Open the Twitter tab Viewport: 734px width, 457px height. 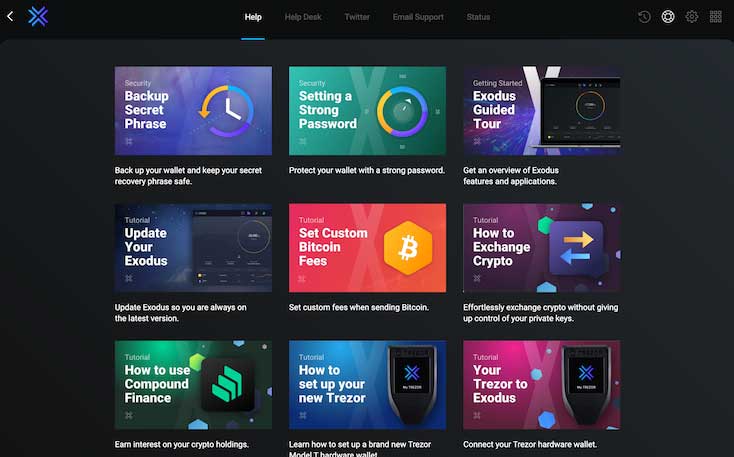click(x=357, y=17)
